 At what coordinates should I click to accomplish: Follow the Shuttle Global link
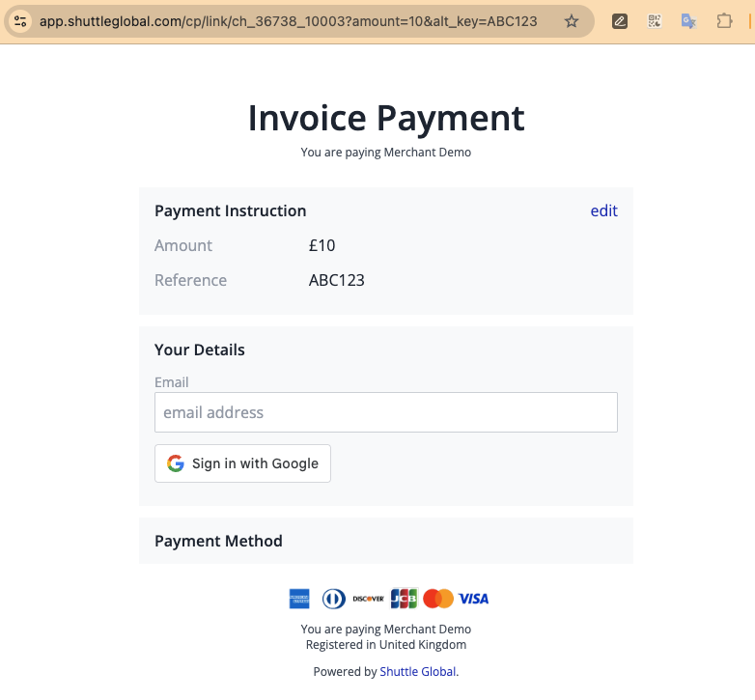pos(418,672)
